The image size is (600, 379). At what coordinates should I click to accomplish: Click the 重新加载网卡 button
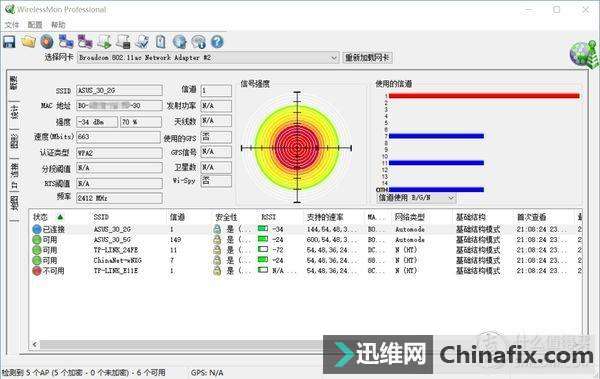click(367, 58)
